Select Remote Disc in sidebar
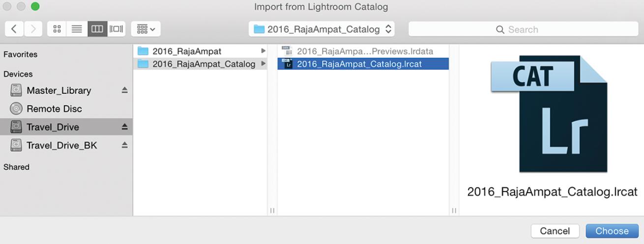This screenshot has height=244, width=644. pos(54,108)
